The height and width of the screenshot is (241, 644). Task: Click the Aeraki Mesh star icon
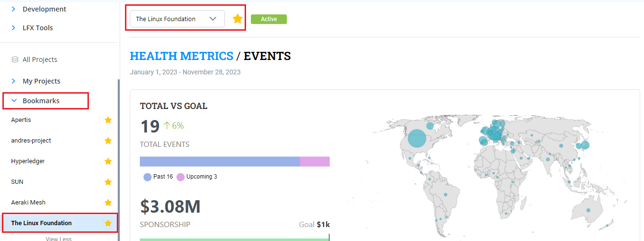tap(108, 203)
